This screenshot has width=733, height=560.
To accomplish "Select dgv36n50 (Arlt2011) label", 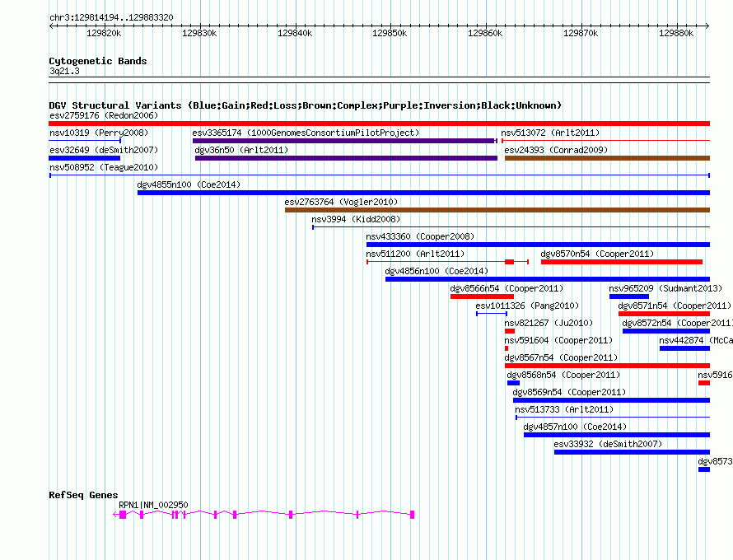I will [x=241, y=150].
